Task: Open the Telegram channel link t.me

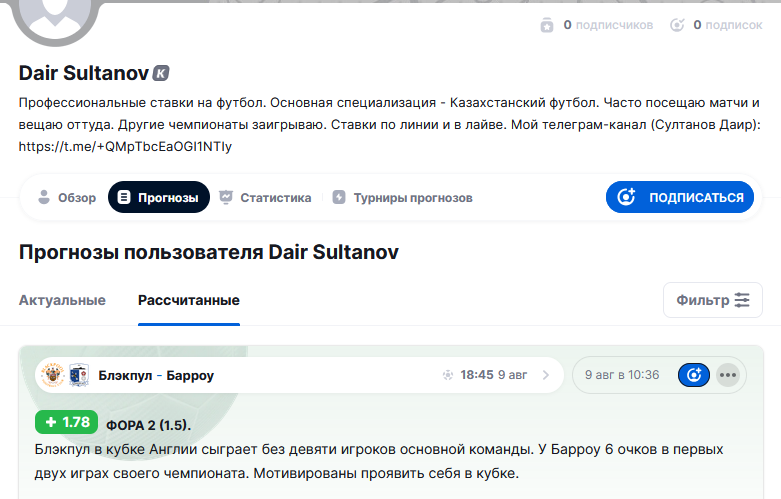Action: pos(125,146)
